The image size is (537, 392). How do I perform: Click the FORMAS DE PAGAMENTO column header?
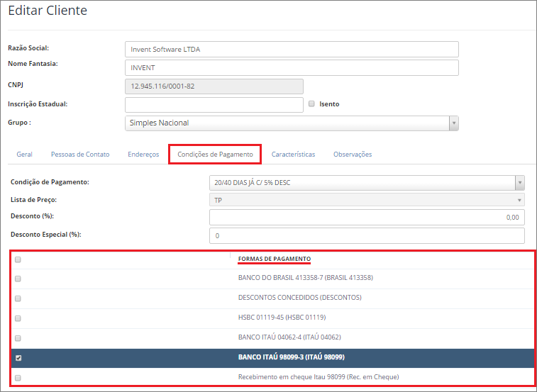click(275, 259)
